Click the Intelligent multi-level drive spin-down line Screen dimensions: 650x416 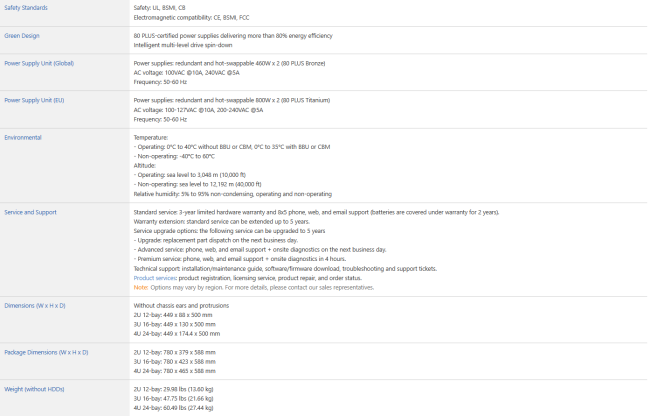click(183, 45)
